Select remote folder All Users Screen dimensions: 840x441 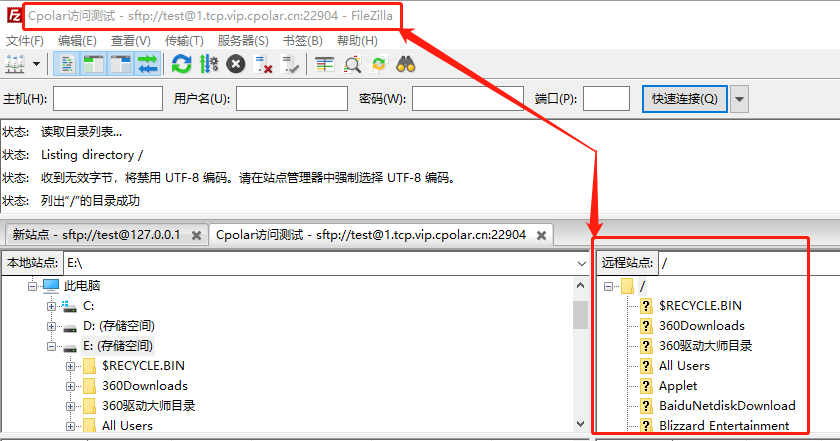click(x=684, y=365)
